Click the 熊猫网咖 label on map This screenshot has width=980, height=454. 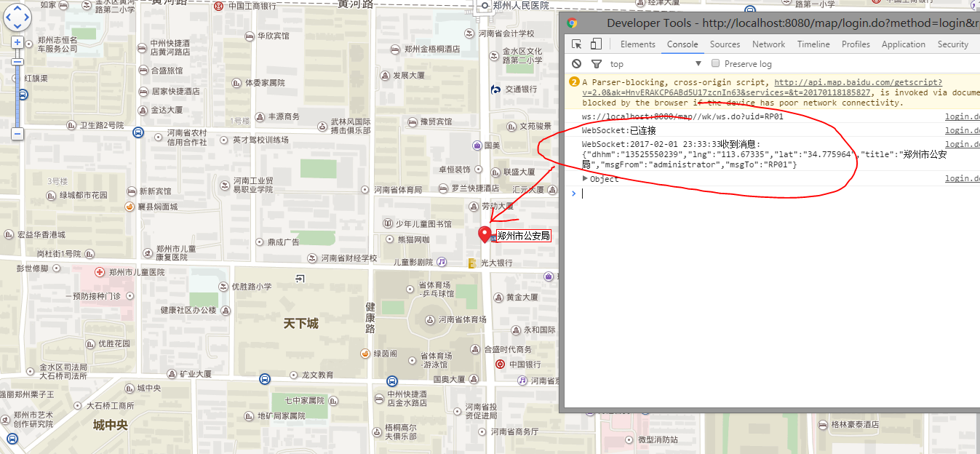pos(414,239)
